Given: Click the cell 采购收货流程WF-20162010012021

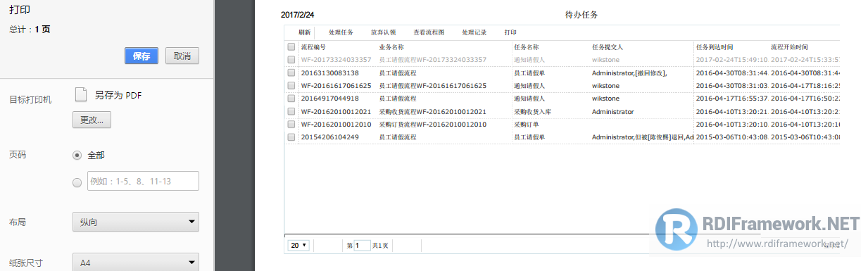Looking at the screenshot, I should (x=433, y=111).
